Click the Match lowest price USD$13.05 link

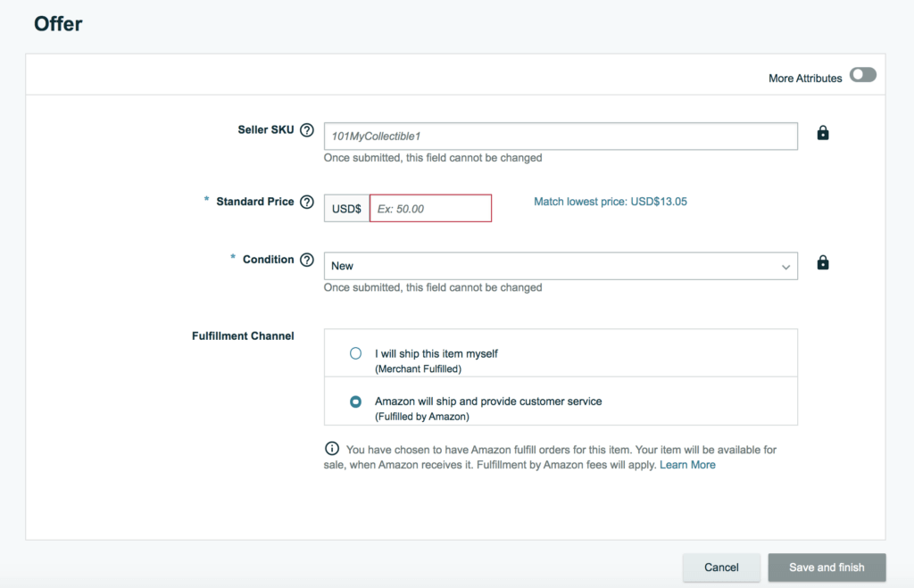click(x=610, y=202)
